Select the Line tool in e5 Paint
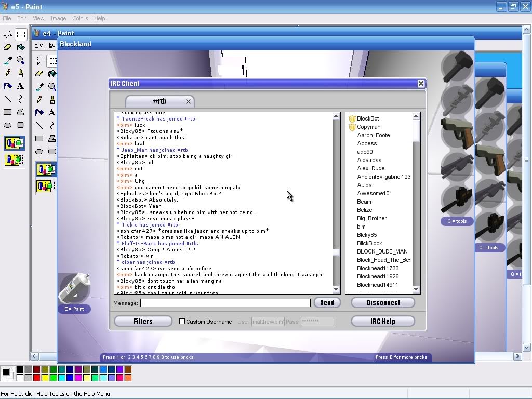 [x=7, y=99]
